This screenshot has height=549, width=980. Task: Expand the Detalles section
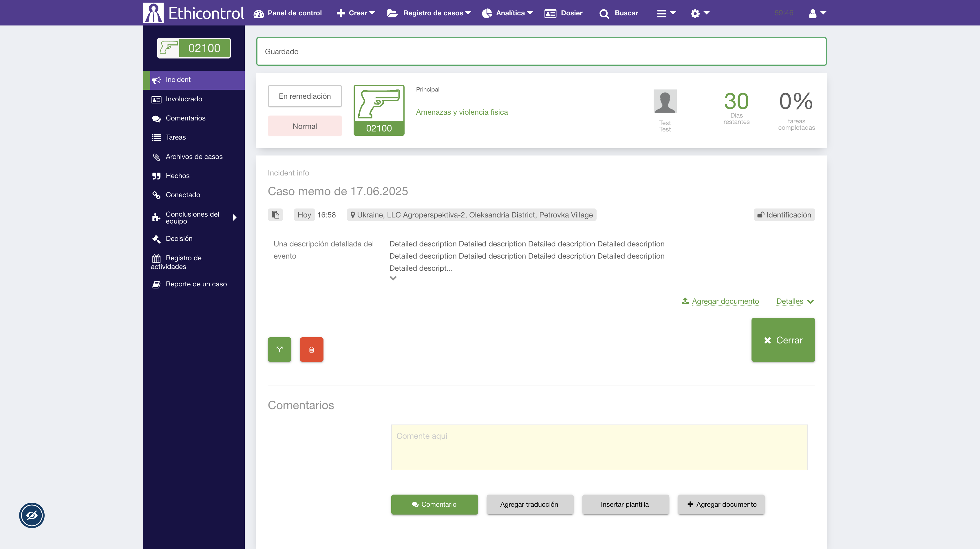coord(794,301)
